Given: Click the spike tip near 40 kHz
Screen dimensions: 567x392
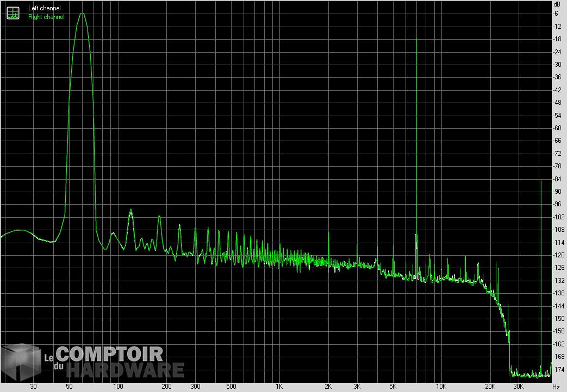Looking at the screenshot, I should 541,181.
